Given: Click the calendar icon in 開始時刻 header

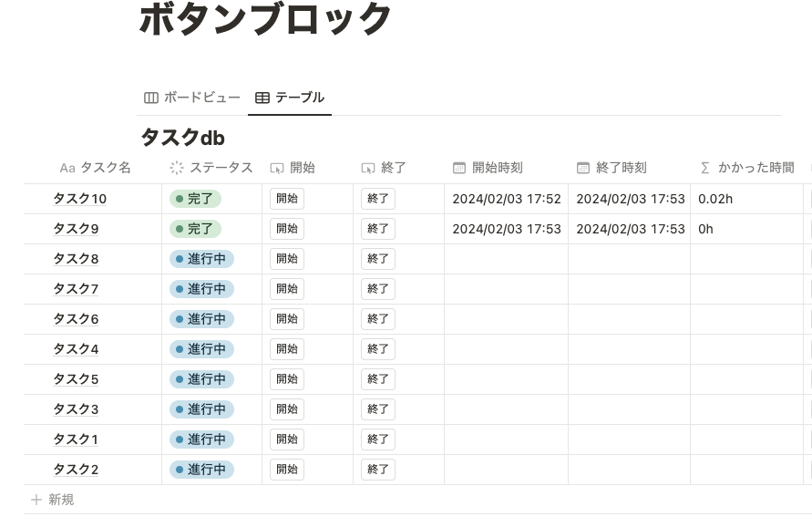Looking at the screenshot, I should coord(458,168).
